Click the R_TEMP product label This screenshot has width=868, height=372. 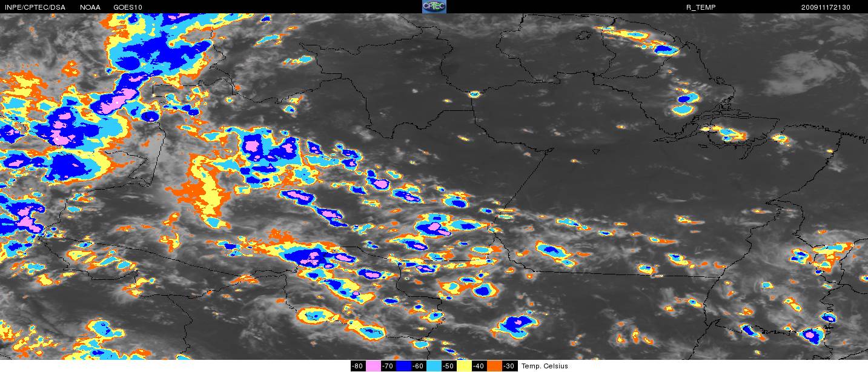click(x=701, y=7)
